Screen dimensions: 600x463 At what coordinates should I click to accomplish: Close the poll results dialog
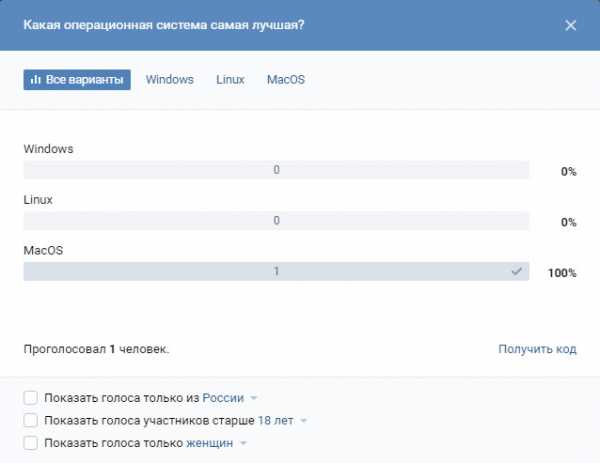pyautogui.click(x=571, y=25)
